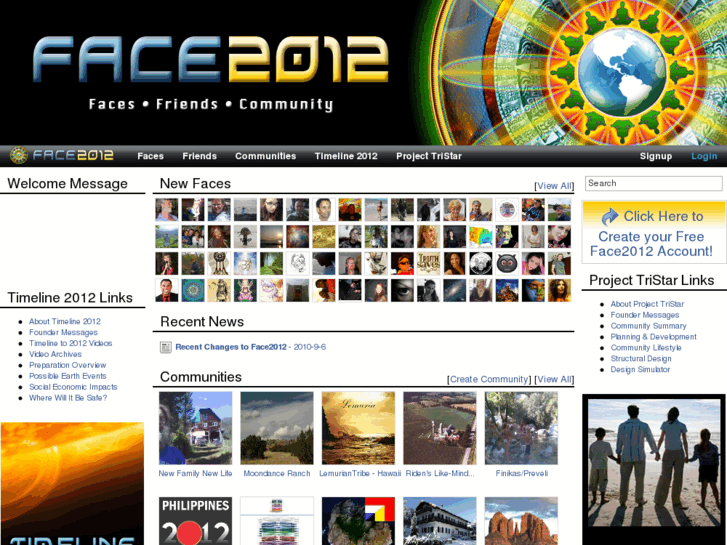This screenshot has width=727, height=545.
Task: Click the dreamcatcher avatar in New Faces
Action: (219, 263)
